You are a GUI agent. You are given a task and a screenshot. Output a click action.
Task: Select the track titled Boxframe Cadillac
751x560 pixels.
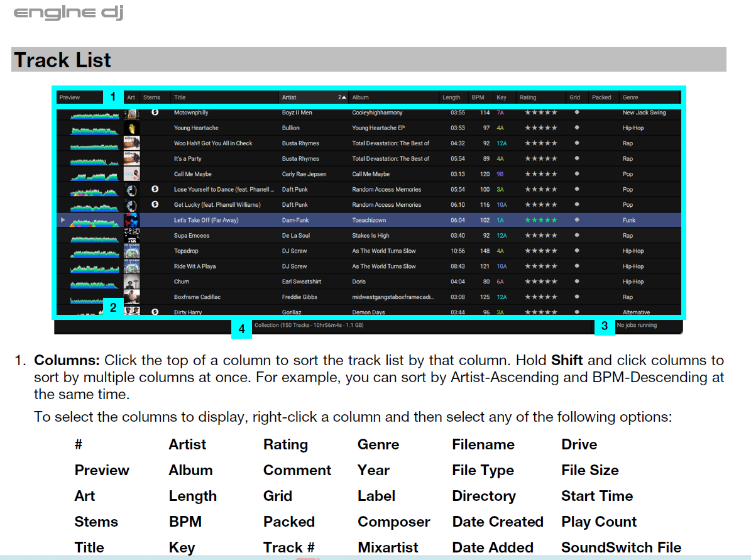pos(197,297)
